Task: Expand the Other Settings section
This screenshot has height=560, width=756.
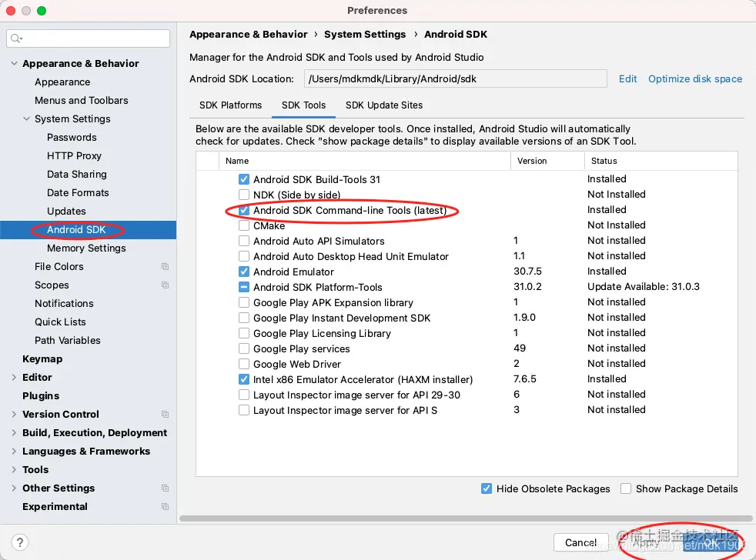Action: 14,488
